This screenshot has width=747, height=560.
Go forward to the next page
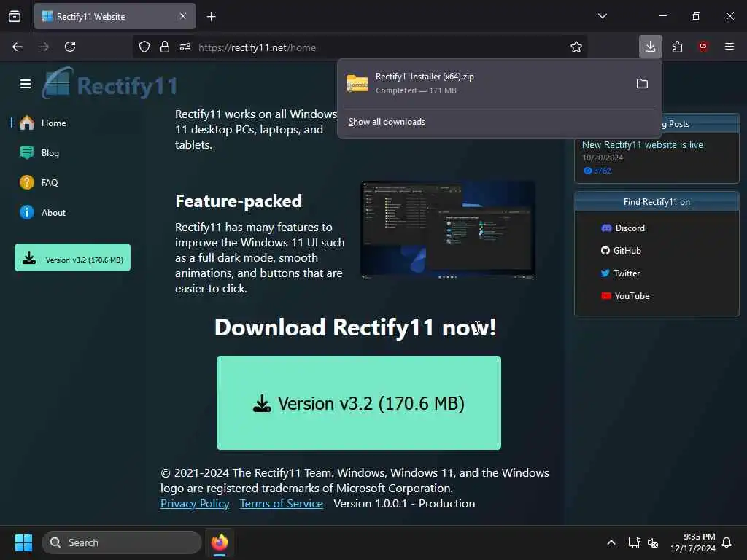click(44, 47)
